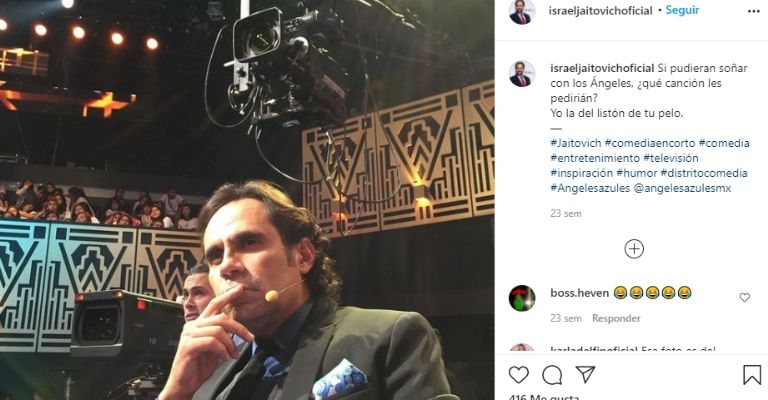Click the post photo of the man
This screenshot has width=768, height=400.
point(247,200)
